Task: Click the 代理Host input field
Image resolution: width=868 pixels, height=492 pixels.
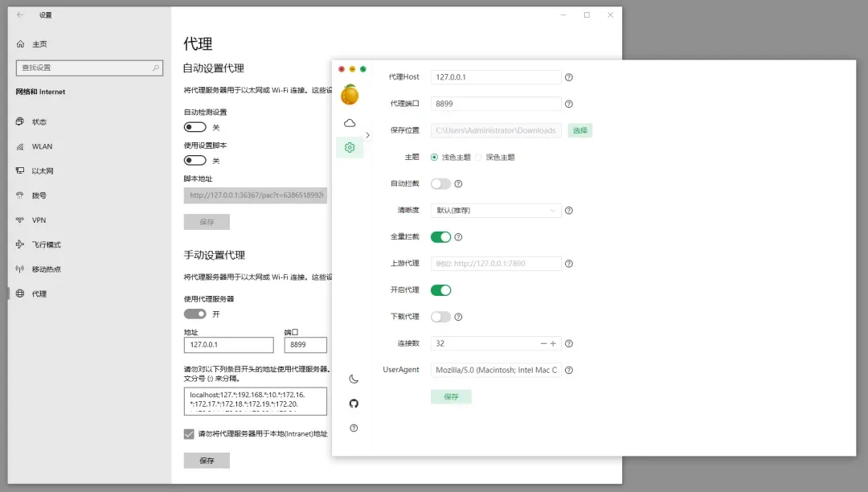Action: coord(495,77)
